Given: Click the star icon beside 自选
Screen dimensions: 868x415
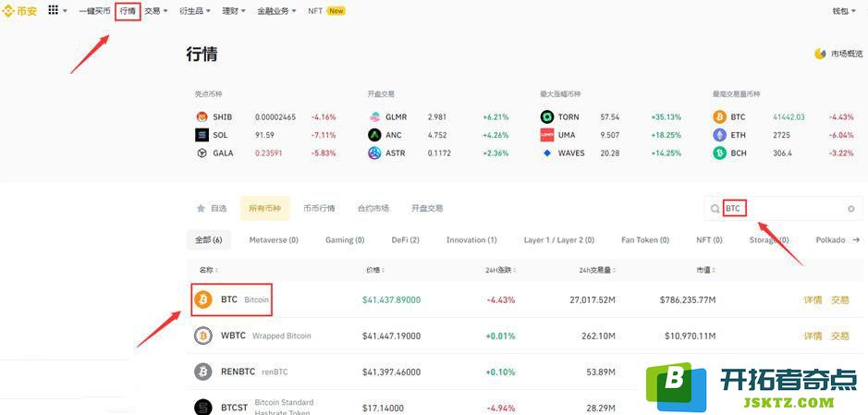Looking at the screenshot, I should point(201,209).
